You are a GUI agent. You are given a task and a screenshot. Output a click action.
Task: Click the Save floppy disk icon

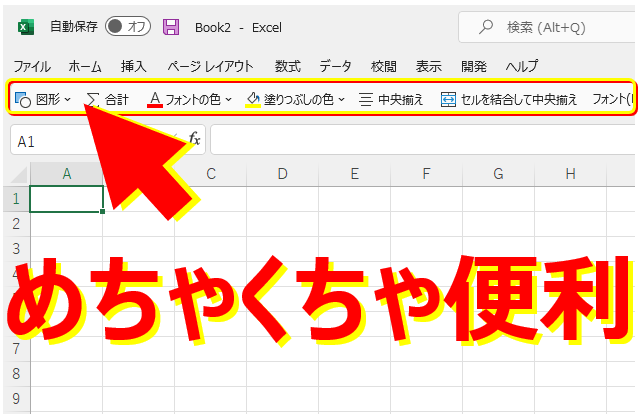(171, 27)
